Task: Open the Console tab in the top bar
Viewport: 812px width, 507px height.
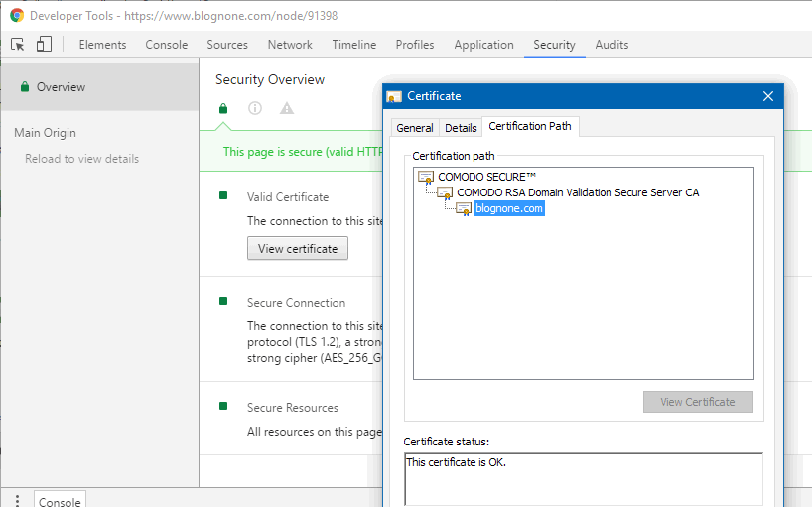Action: [166, 45]
